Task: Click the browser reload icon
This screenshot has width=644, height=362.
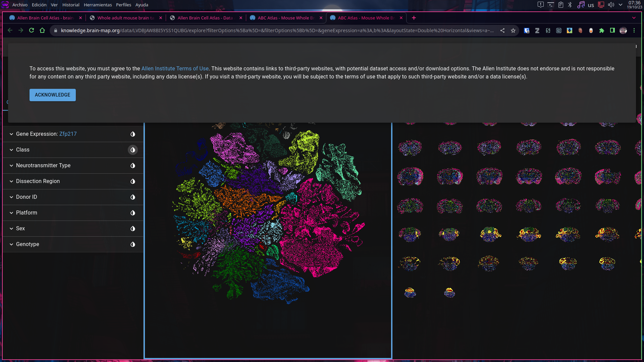Action: tap(32, 31)
